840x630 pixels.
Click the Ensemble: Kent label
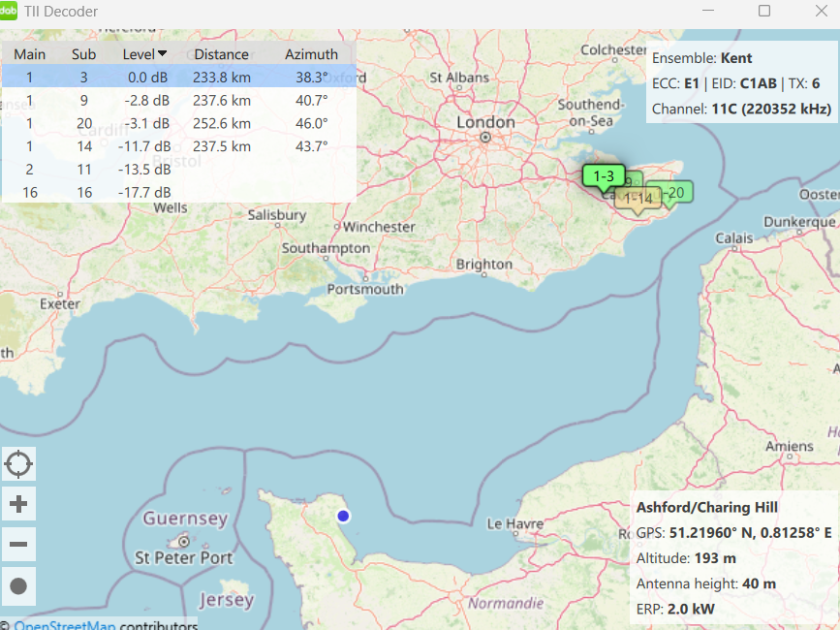coord(701,58)
